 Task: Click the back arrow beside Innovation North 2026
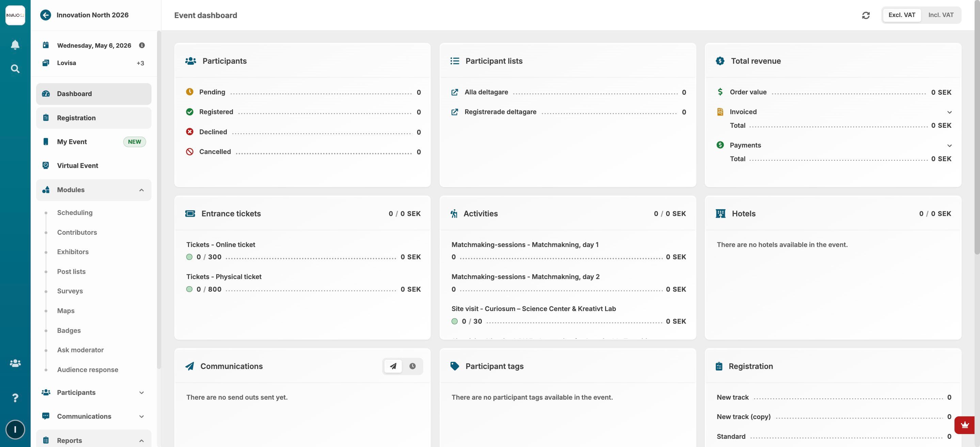pos(46,15)
